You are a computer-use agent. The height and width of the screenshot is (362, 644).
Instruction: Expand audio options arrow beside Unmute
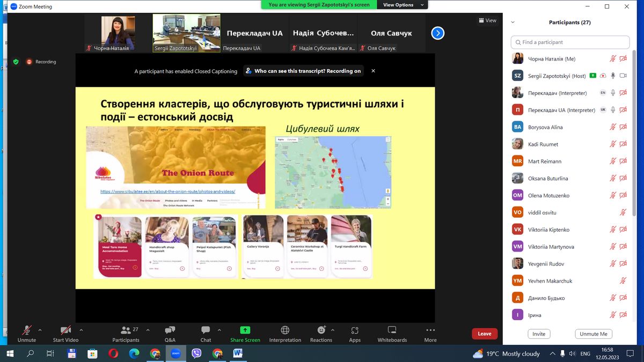pos(41,330)
